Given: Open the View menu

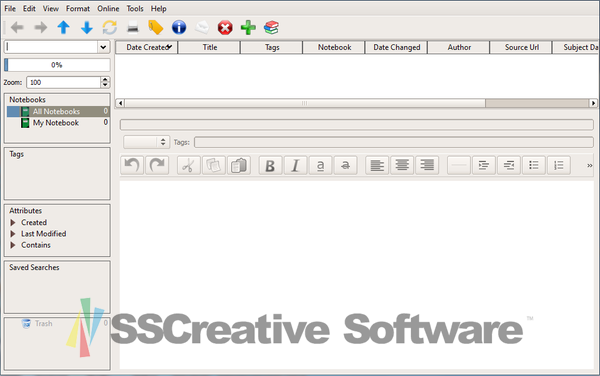Looking at the screenshot, I should point(51,8).
